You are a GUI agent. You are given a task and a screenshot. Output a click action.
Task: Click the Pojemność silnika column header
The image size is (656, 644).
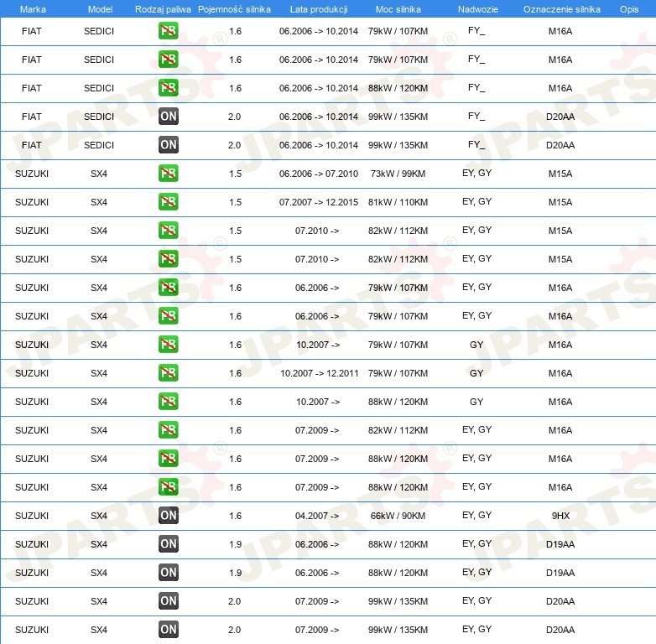pos(234,9)
